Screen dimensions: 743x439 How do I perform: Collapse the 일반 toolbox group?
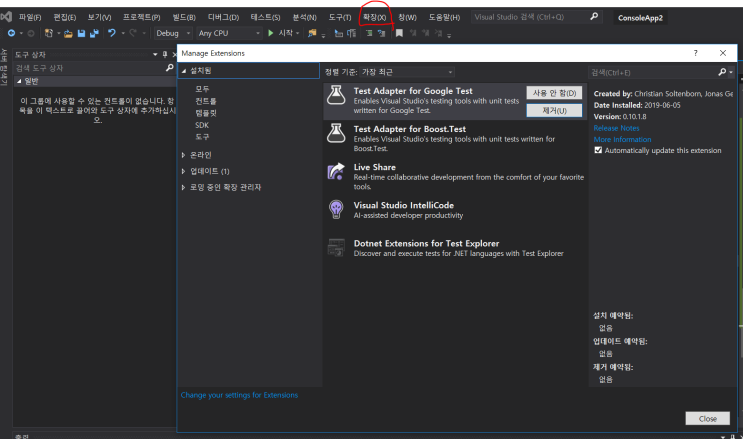(x=19, y=82)
